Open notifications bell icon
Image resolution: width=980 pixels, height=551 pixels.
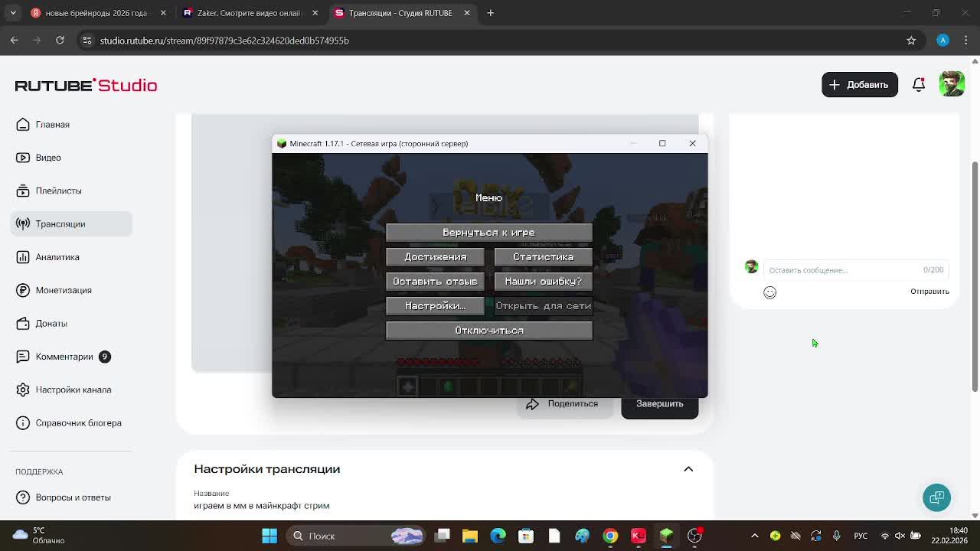[919, 84]
